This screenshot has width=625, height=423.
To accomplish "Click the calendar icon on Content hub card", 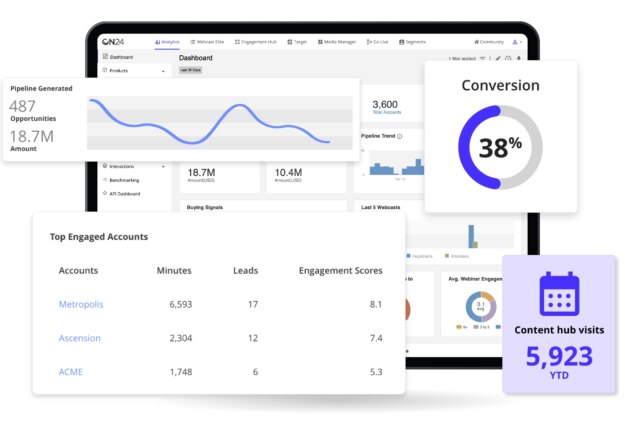I will tap(559, 293).
